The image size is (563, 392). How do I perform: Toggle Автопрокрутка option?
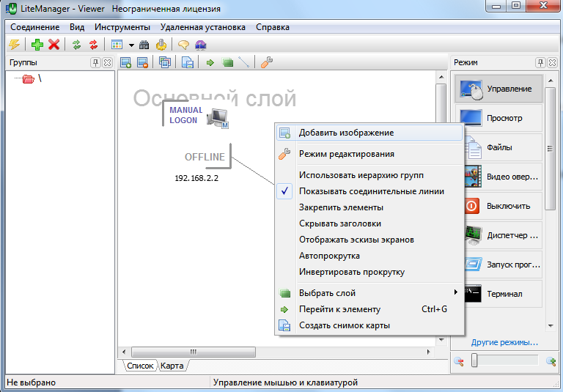click(369, 256)
